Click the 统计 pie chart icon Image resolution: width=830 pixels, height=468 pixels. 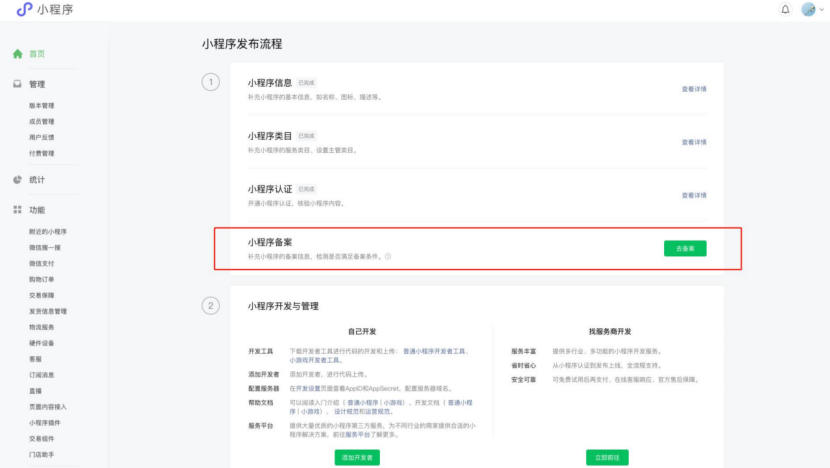[17, 180]
